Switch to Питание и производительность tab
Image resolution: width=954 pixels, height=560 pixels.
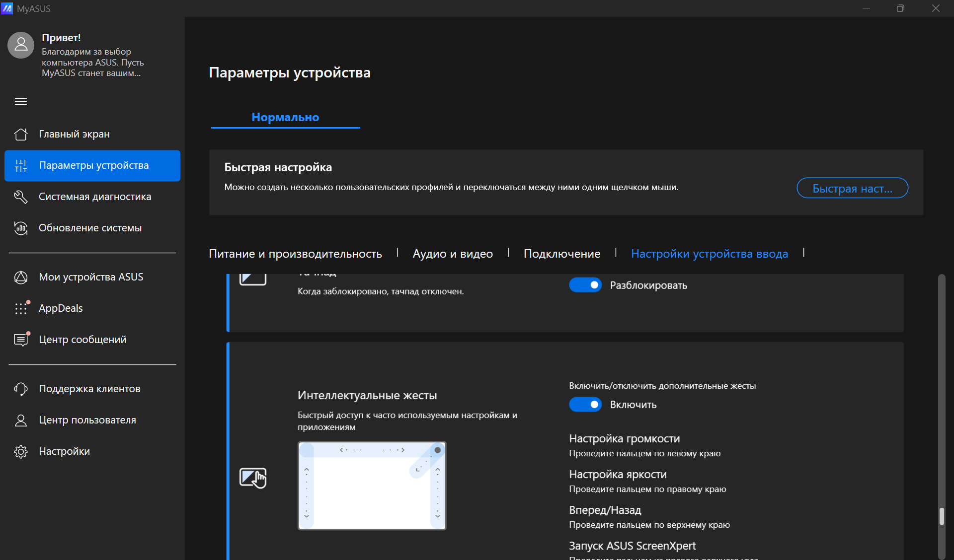tap(295, 254)
